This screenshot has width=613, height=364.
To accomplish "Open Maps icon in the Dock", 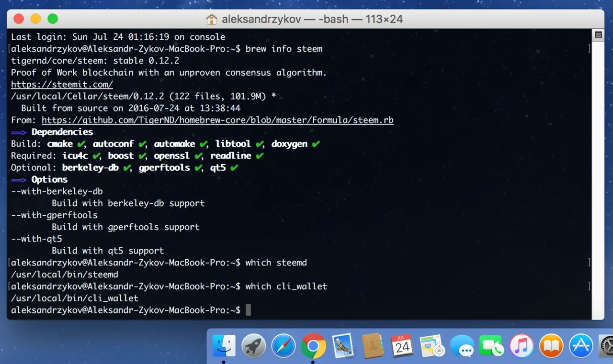I will [x=432, y=346].
